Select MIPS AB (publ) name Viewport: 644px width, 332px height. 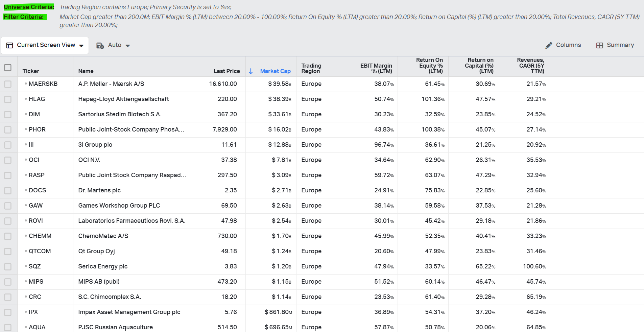pyautogui.click(x=99, y=282)
